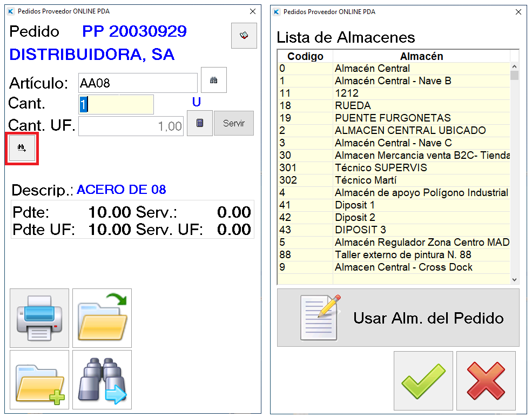
Task: Cancel with the red X button
Action: point(486,381)
